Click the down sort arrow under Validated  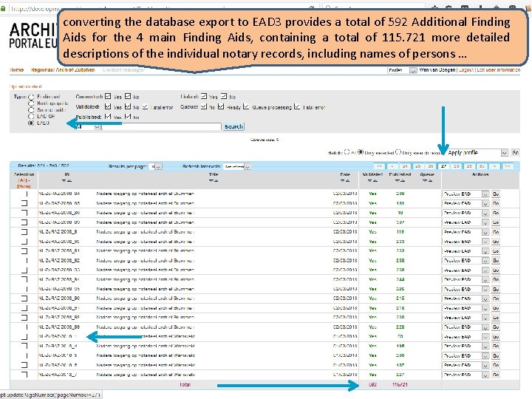pos(370,181)
